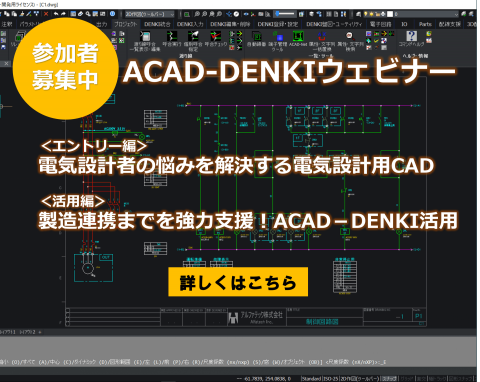Open the Standard style selector in status bar

312,378
